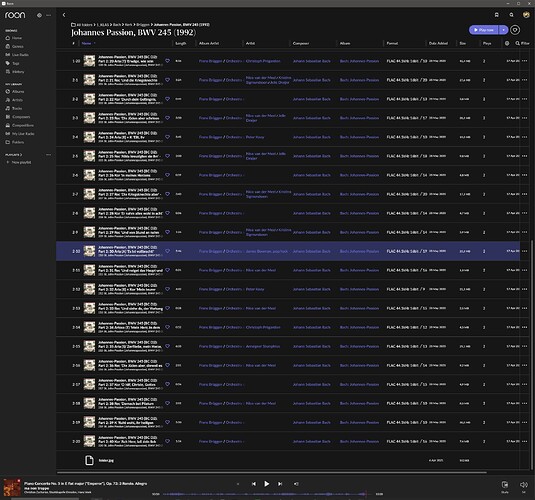Open All folders in the breadcrumb

click(84, 25)
